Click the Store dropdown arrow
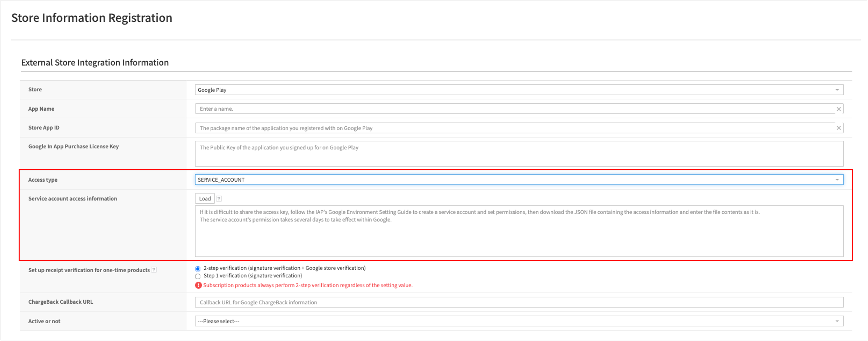Viewport: 868px width, 341px height. click(837, 90)
